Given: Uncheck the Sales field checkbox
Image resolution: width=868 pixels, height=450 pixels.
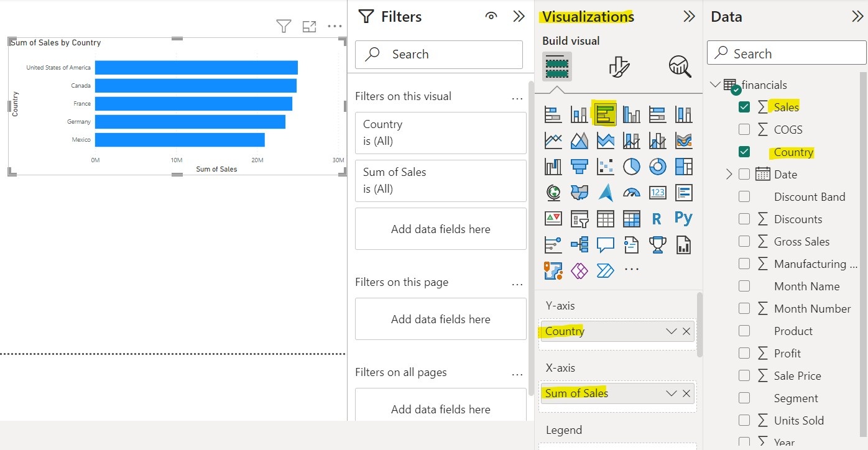Looking at the screenshot, I should point(744,107).
